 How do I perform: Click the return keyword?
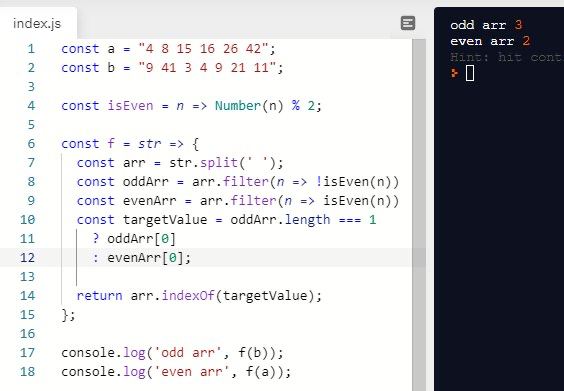[99, 296]
